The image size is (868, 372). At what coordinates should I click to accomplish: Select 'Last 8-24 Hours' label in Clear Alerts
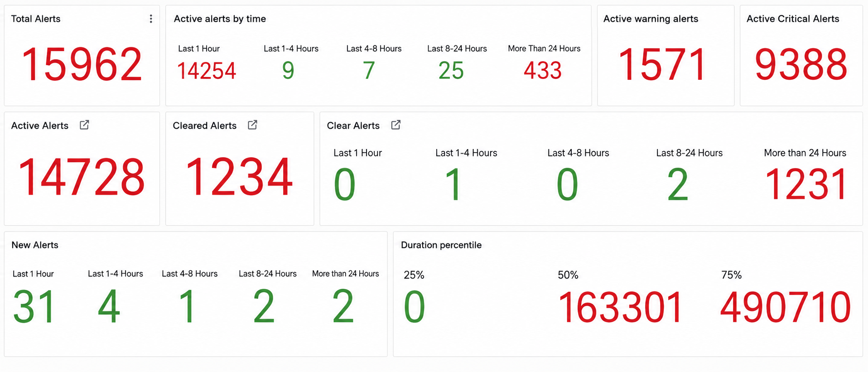[690, 153]
